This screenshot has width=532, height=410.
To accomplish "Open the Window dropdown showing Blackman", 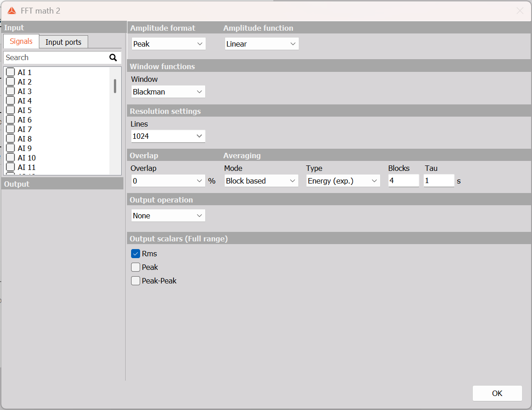I will (168, 92).
